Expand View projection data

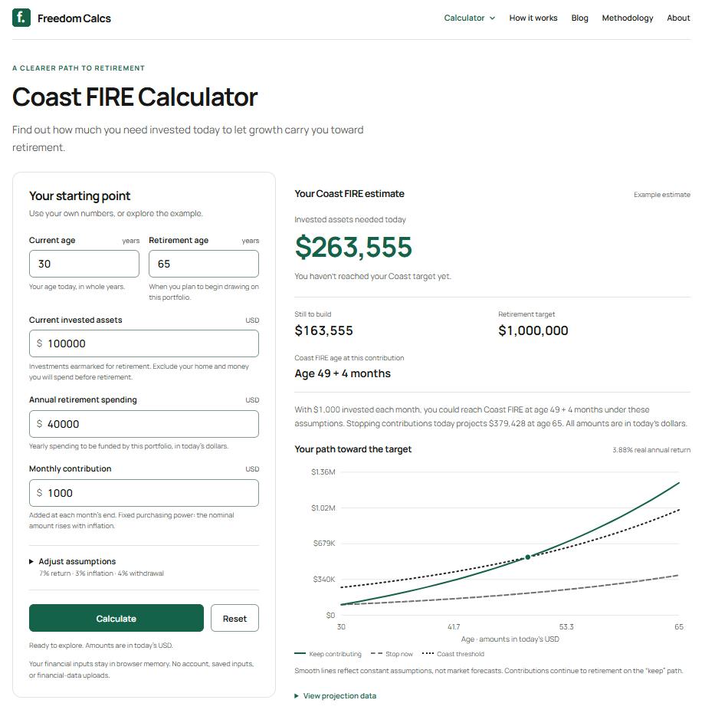tap(335, 696)
